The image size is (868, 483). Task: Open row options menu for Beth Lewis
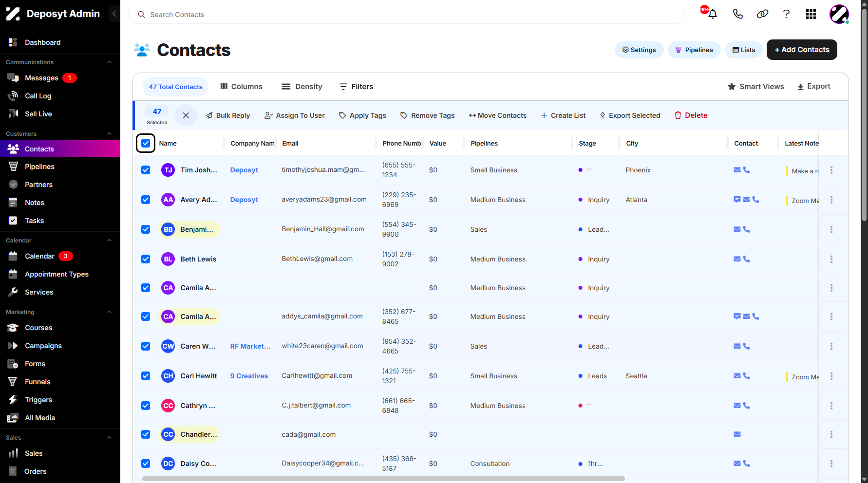pyautogui.click(x=831, y=259)
